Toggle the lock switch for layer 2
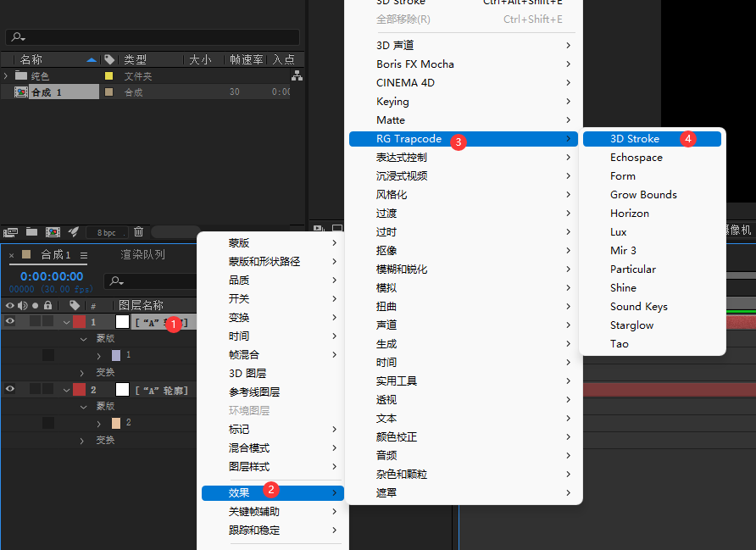 coord(47,388)
